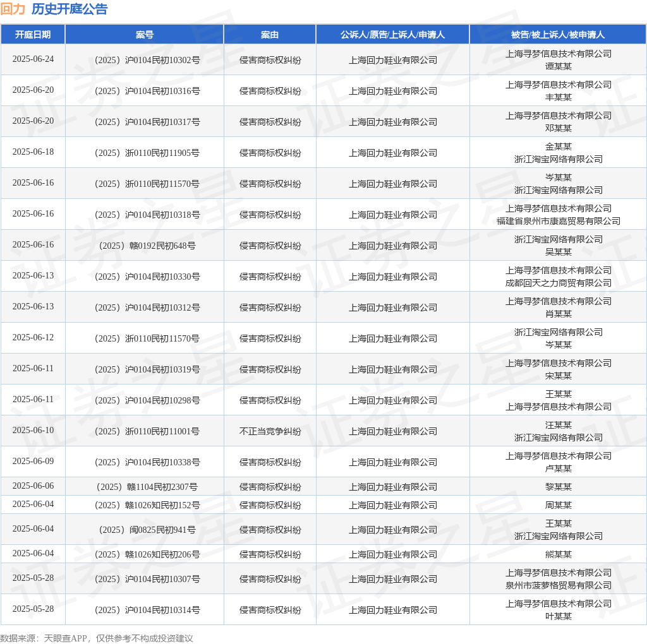
Task: Click defendant name 肖某某
Action: pos(559,314)
